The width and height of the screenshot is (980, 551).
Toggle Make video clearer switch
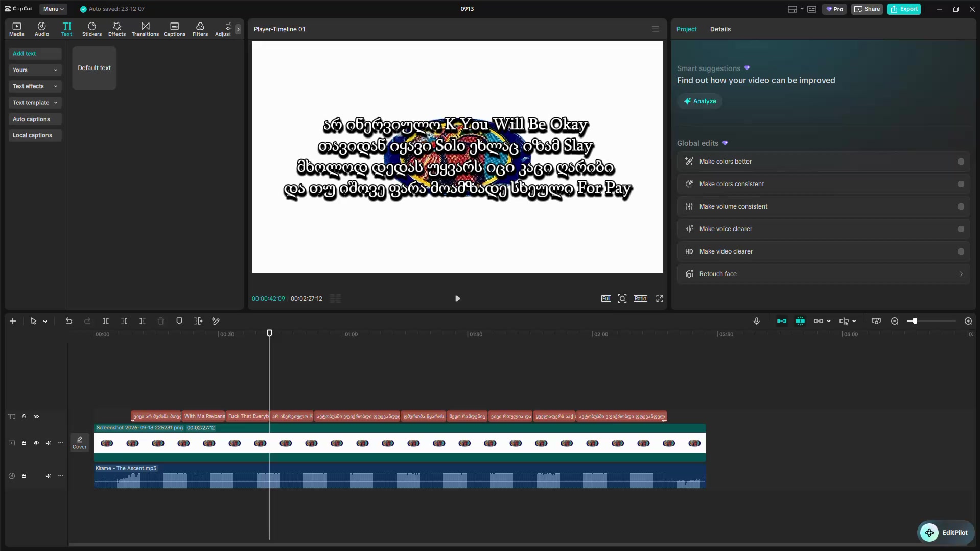click(961, 251)
